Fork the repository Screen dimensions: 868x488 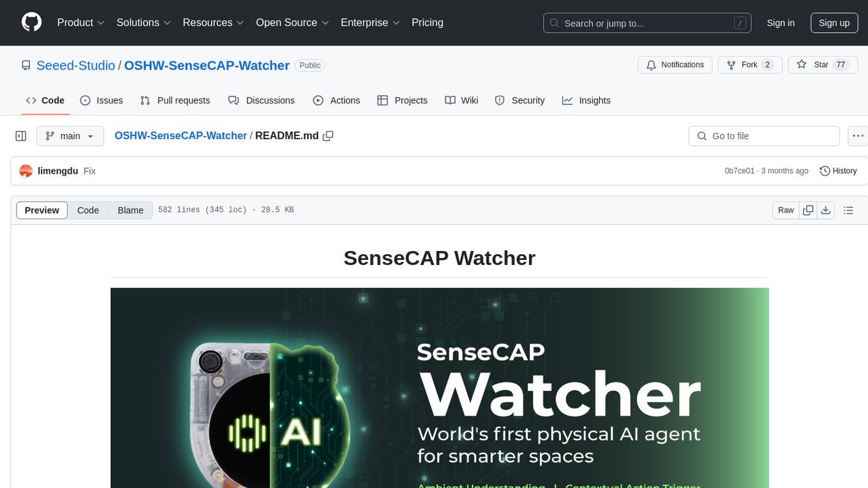pyautogui.click(x=750, y=65)
